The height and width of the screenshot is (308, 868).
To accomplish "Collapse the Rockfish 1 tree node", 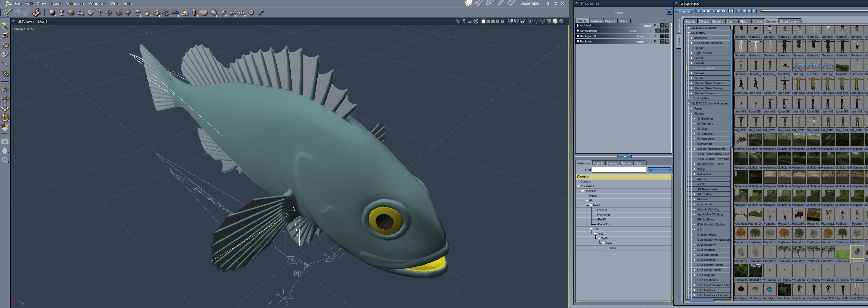I will [578, 186].
